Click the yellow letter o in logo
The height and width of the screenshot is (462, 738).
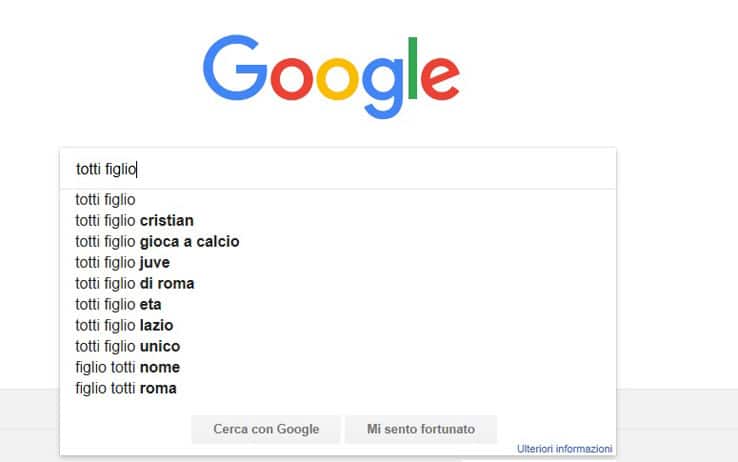click(337, 79)
